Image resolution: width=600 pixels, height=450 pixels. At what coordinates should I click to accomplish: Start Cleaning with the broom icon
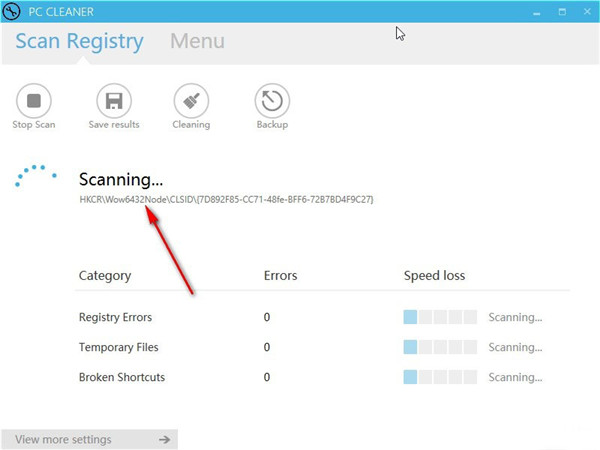click(191, 101)
